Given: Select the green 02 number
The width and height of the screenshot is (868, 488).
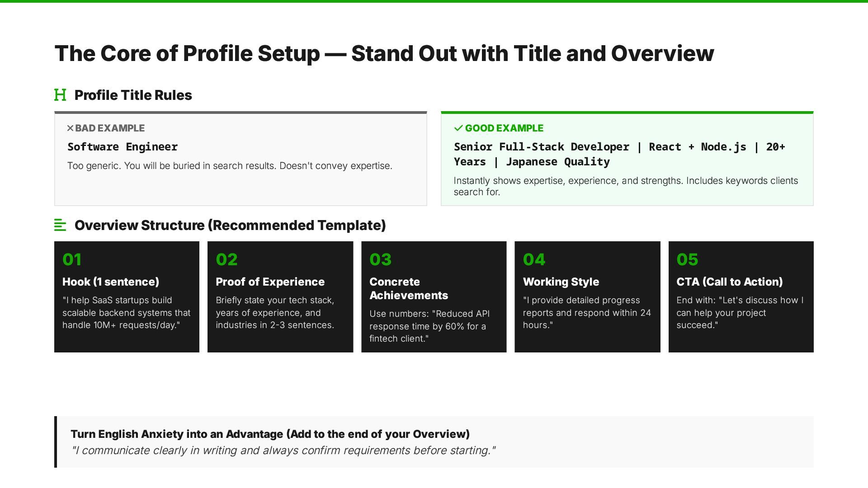Looking at the screenshot, I should pyautogui.click(x=226, y=259).
